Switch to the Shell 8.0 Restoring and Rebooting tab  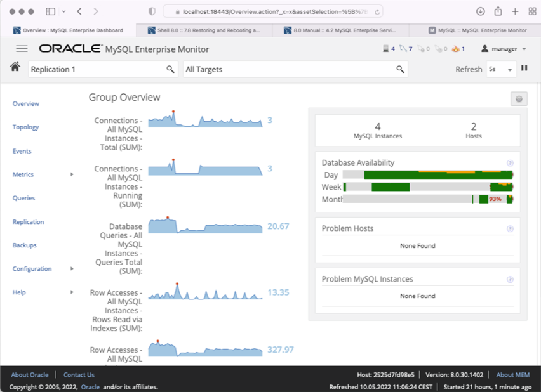point(204,30)
